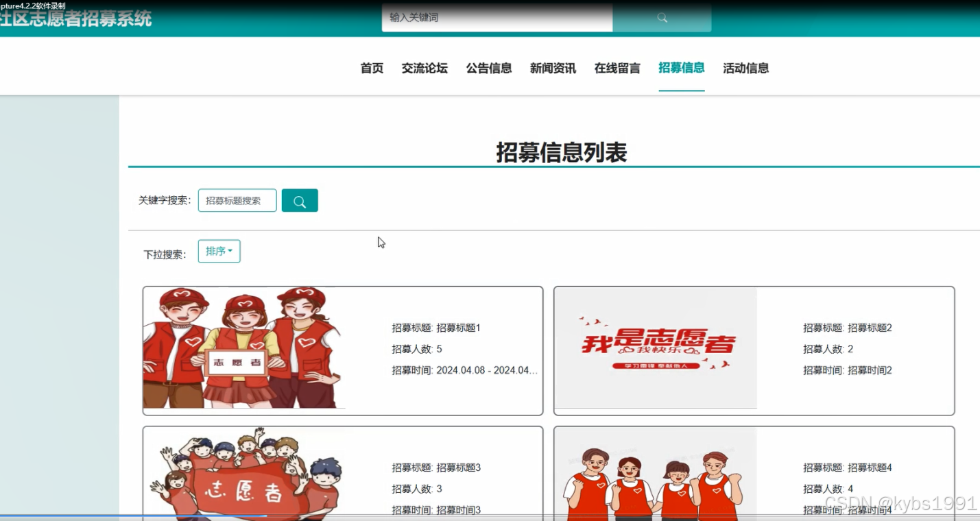The width and height of the screenshot is (980, 521).
Task: Select the 招募信息 menu item
Action: (682, 68)
